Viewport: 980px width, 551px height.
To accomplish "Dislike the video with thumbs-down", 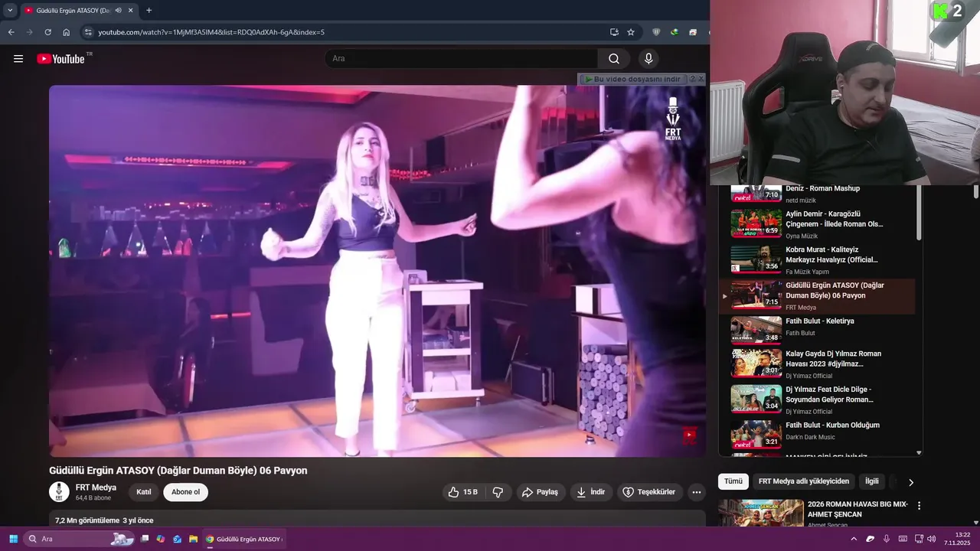I will [498, 492].
